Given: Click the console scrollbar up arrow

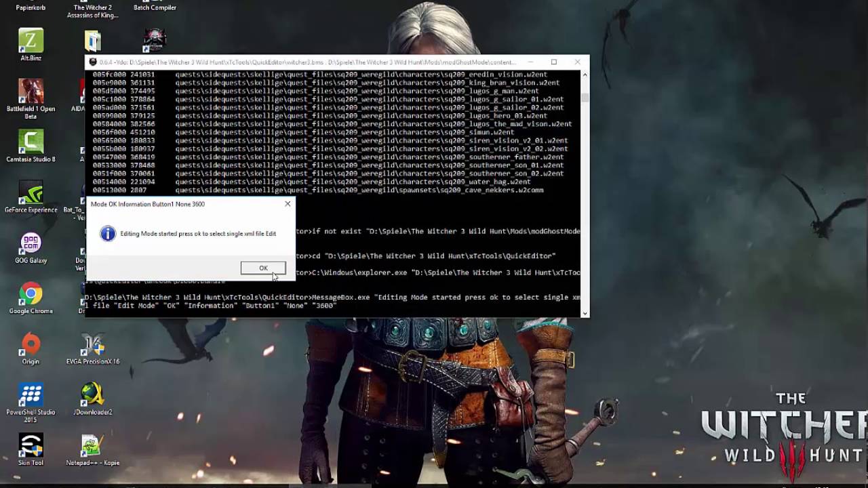Looking at the screenshot, I should coord(585,75).
